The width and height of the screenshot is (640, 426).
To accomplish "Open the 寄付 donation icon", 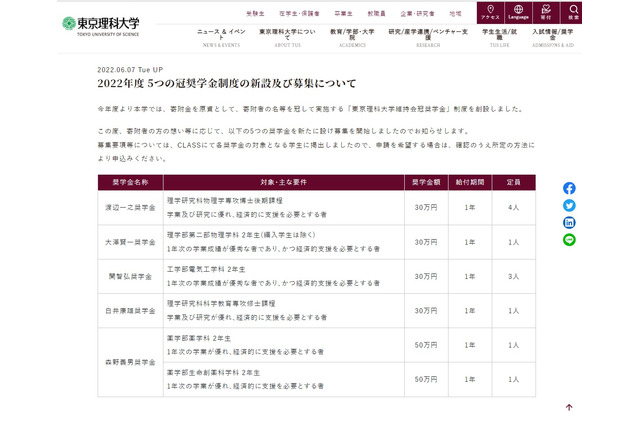I will (x=546, y=12).
